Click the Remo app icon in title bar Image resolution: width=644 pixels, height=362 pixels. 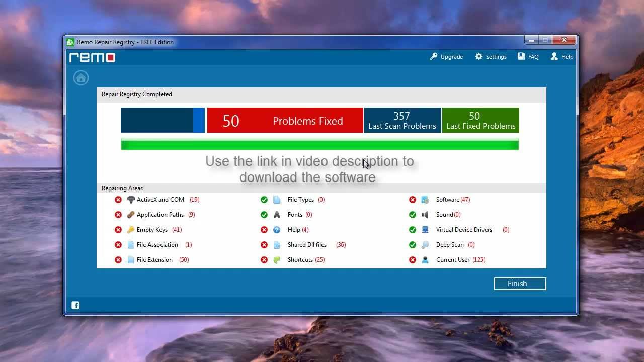(x=70, y=42)
